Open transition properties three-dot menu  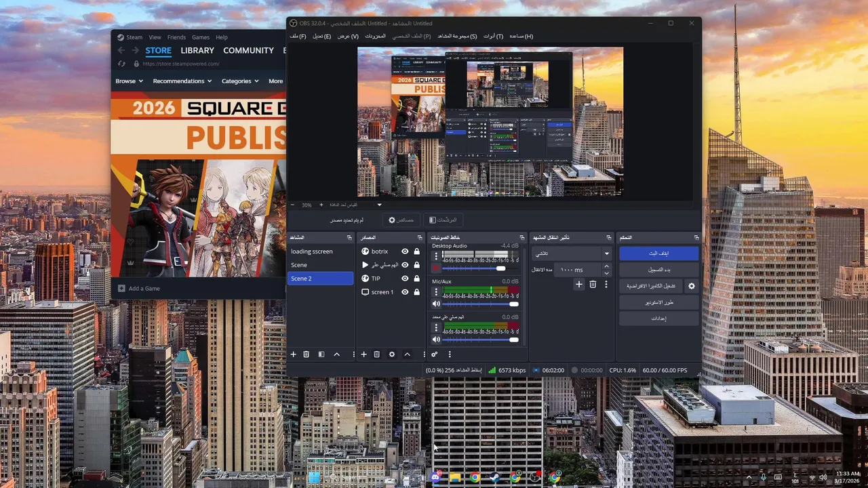click(x=606, y=285)
